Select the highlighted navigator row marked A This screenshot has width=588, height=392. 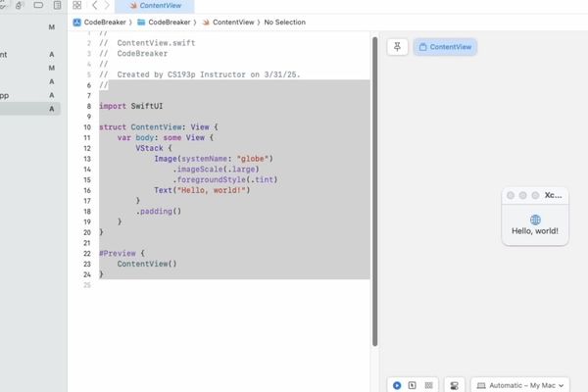point(30,109)
